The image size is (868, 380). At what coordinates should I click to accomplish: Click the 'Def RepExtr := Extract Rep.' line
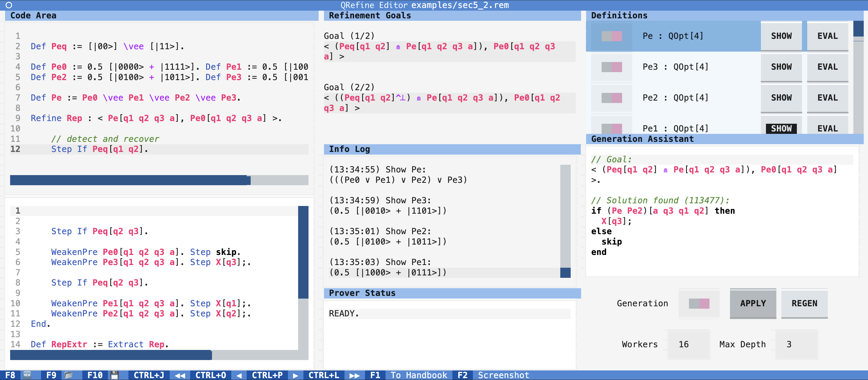pos(100,345)
